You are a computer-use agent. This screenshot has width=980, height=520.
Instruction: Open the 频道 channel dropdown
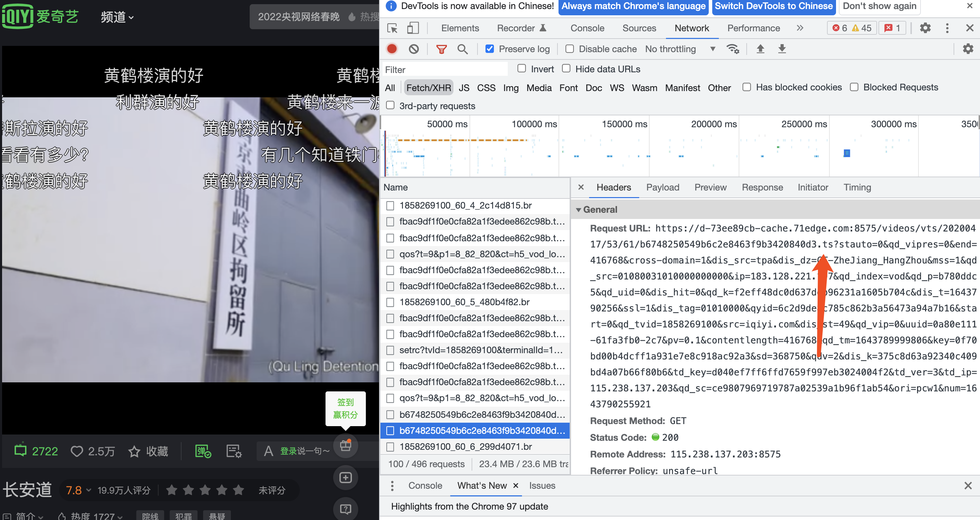coord(117,17)
